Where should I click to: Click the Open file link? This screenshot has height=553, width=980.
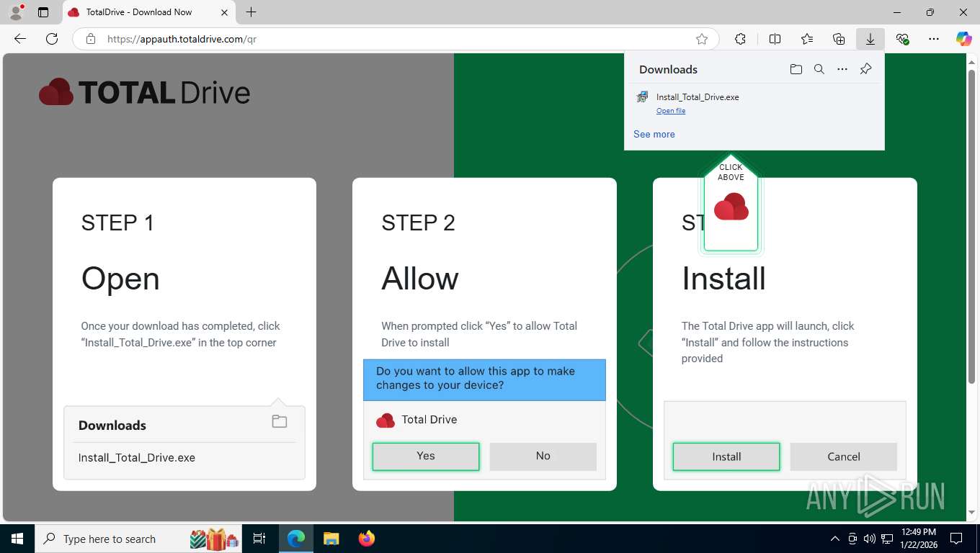(x=671, y=111)
